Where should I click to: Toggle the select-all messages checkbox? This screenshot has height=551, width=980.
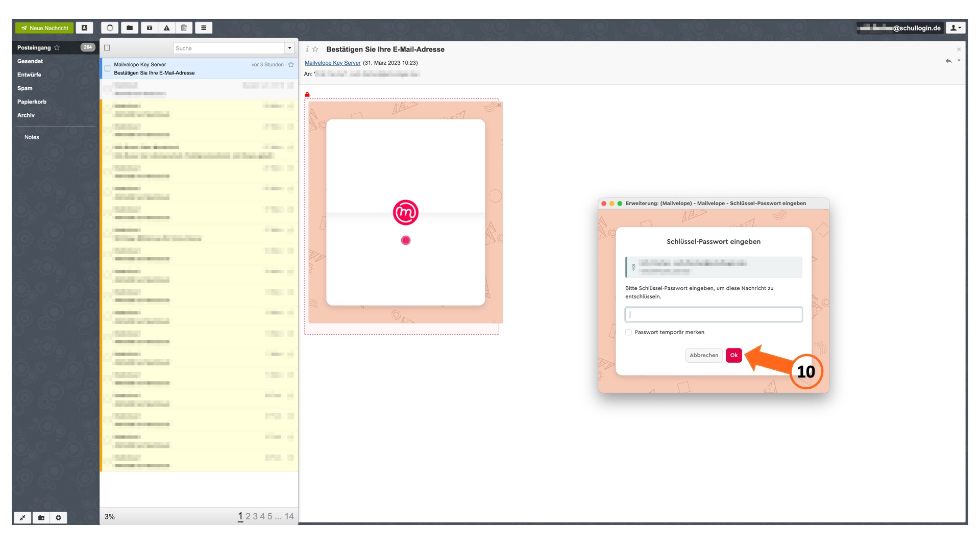click(x=107, y=48)
